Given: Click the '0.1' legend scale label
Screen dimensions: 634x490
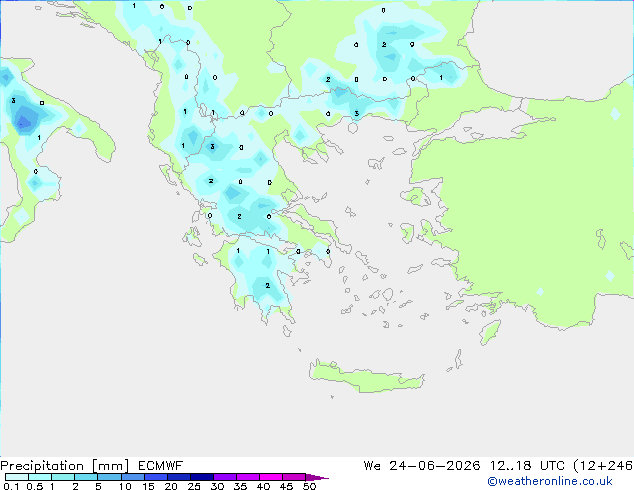Looking at the screenshot, I should [11, 486].
